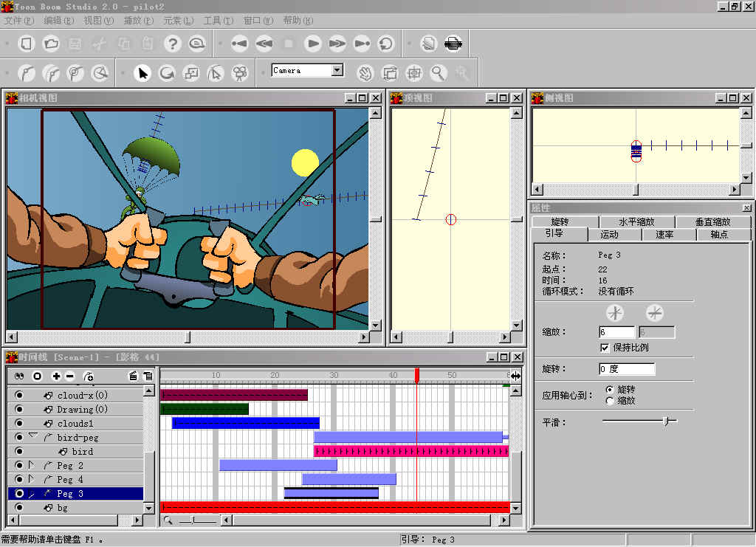Open the 文件 (File) menu
Screen dimensions: 756x547
click(x=18, y=20)
